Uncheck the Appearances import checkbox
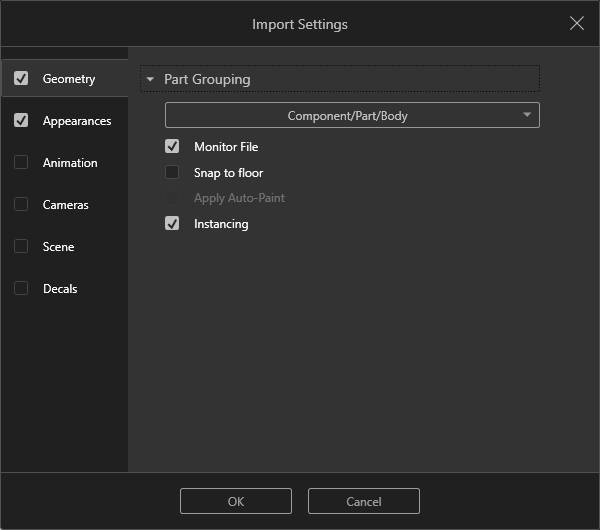600x530 pixels. [x=21, y=120]
